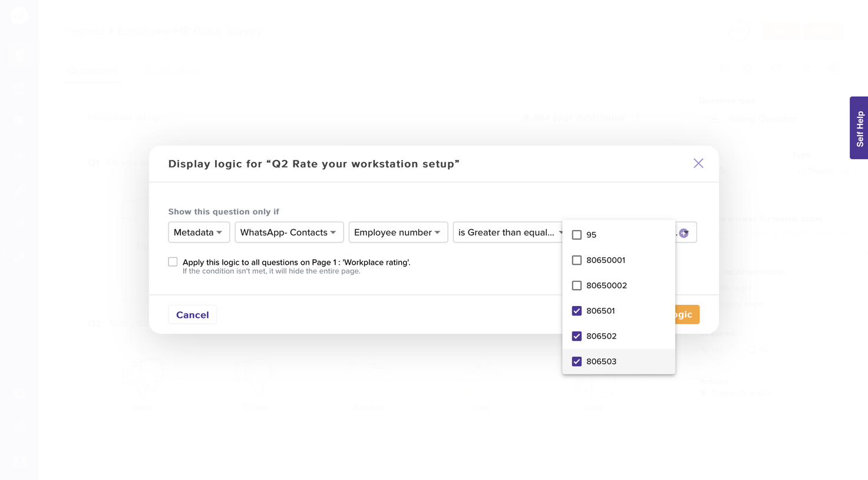Switch to the Questions tab
The width and height of the screenshot is (868, 480).
(x=93, y=71)
